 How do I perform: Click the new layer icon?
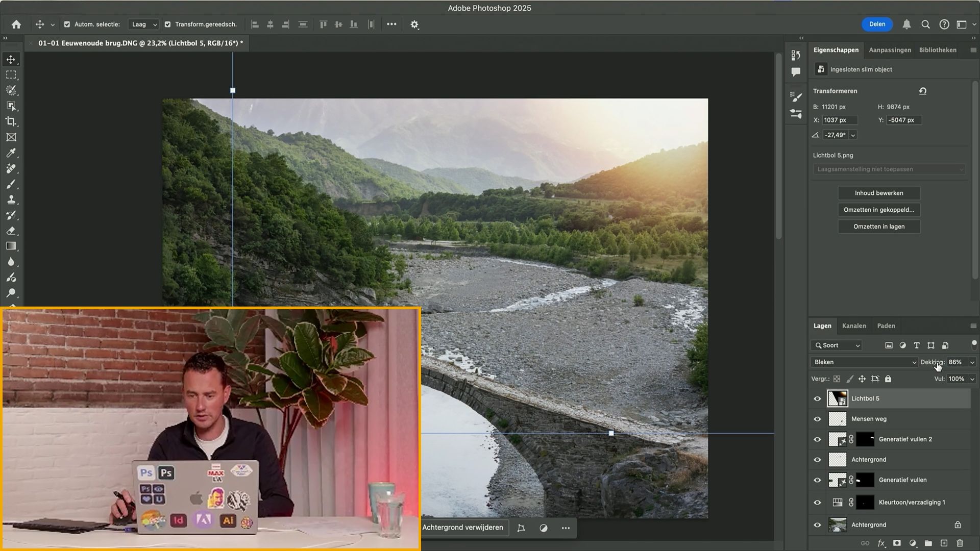click(944, 543)
